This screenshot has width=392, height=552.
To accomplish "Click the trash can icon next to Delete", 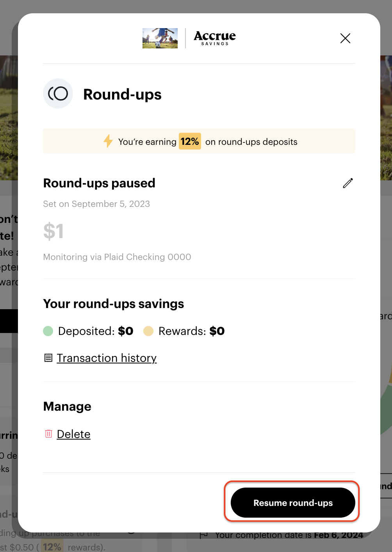I will 49,434.
